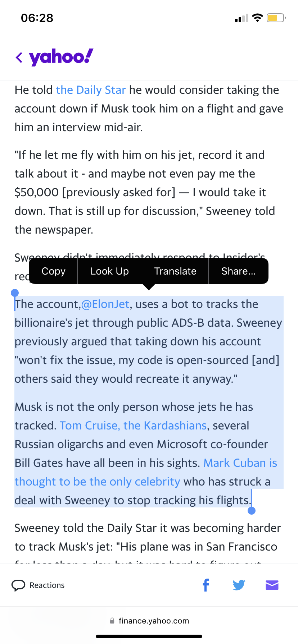Open the Daily Star link
The height and width of the screenshot is (644, 298).
click(x=91, y=90)
